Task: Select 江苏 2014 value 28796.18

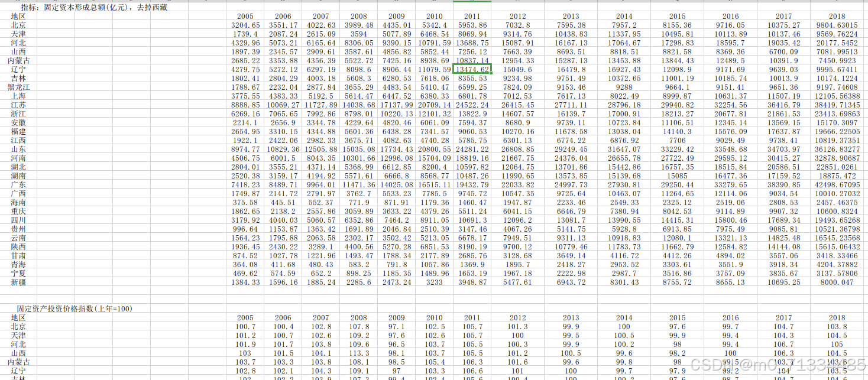Action: [624, 105]
